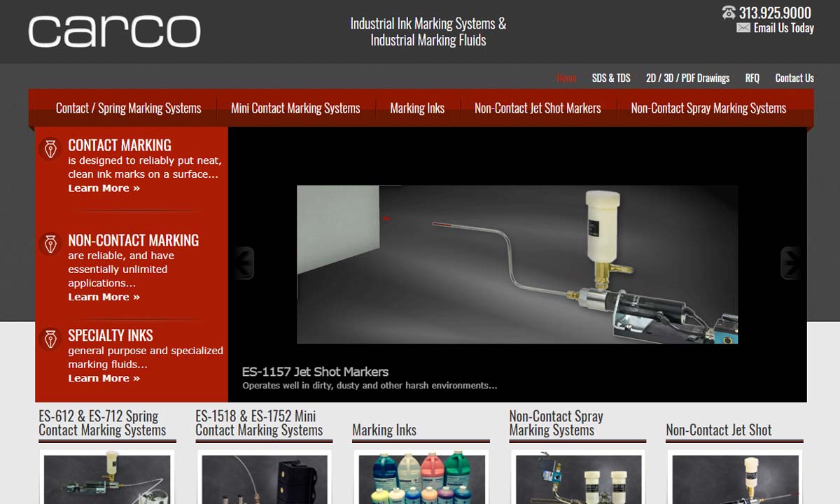Advance slideshow with right arrow
This screenshot has height=504, width=840.
790,263
